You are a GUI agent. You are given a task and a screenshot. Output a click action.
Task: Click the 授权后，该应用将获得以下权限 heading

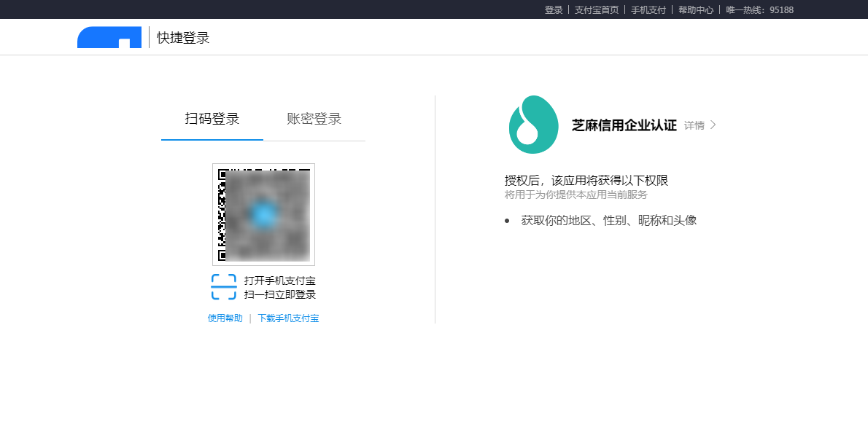586,181
